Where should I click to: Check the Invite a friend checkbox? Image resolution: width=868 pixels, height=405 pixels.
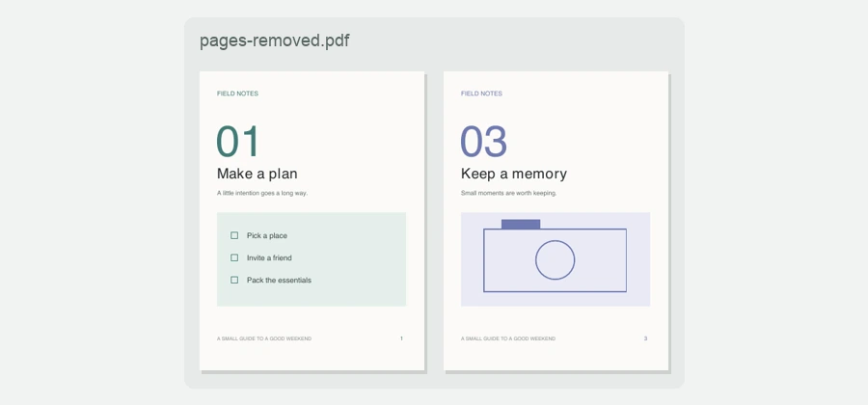point(234,257)
